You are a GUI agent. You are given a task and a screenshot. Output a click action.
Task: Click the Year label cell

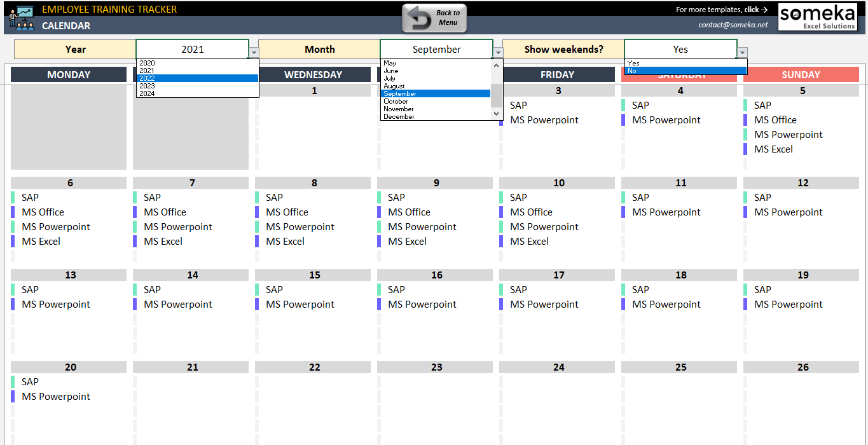(75, 49)
